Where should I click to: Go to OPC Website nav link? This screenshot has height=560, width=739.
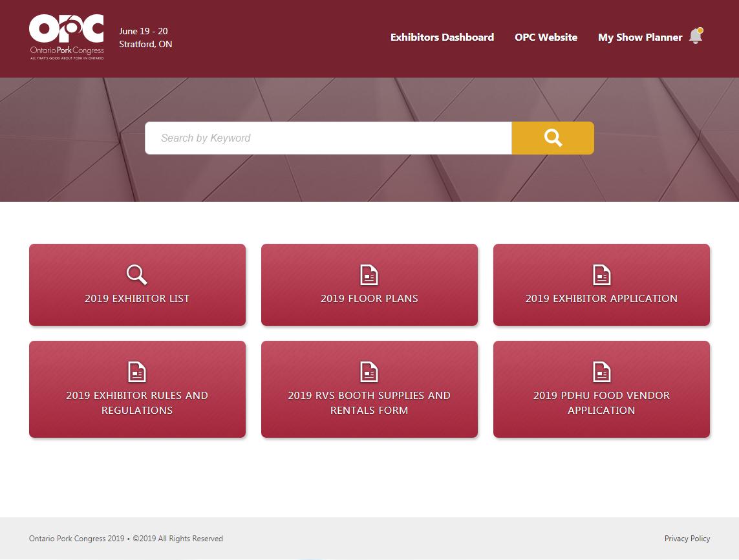(546, 38)
